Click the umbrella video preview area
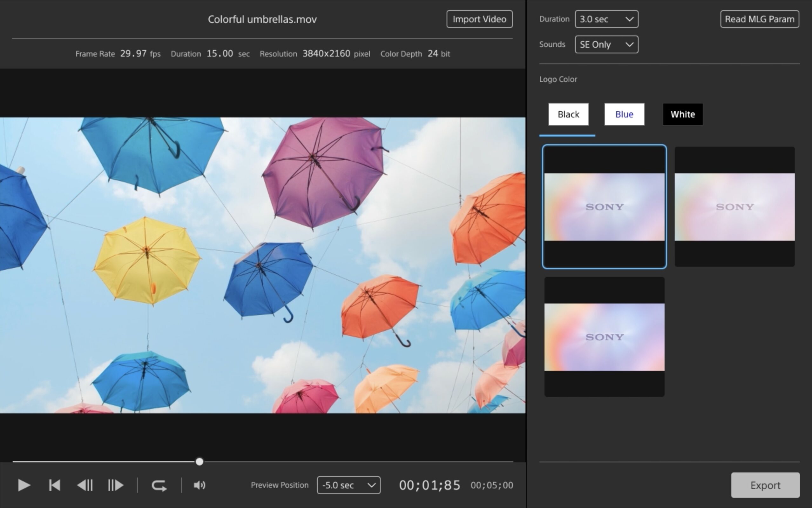The image size is (812, 508). (262, 265)
